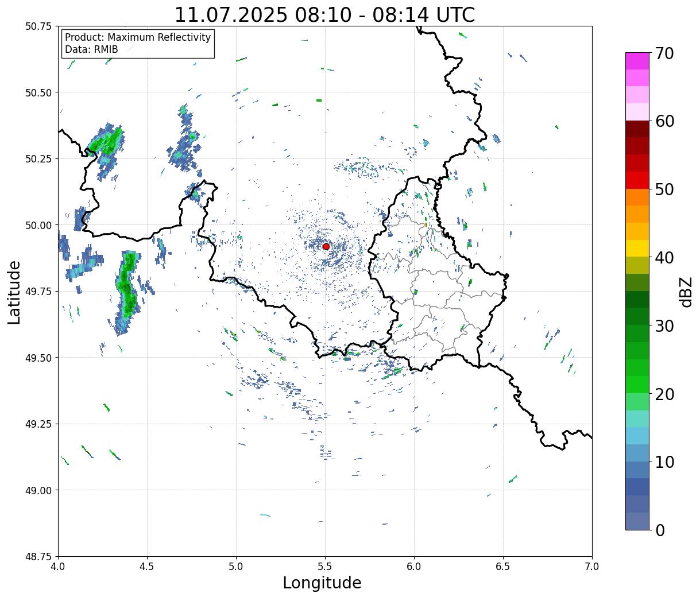This screenshot has width=700, height=597.
Task: Click the 40 colorbar tick label
Action: click(664, 258)
